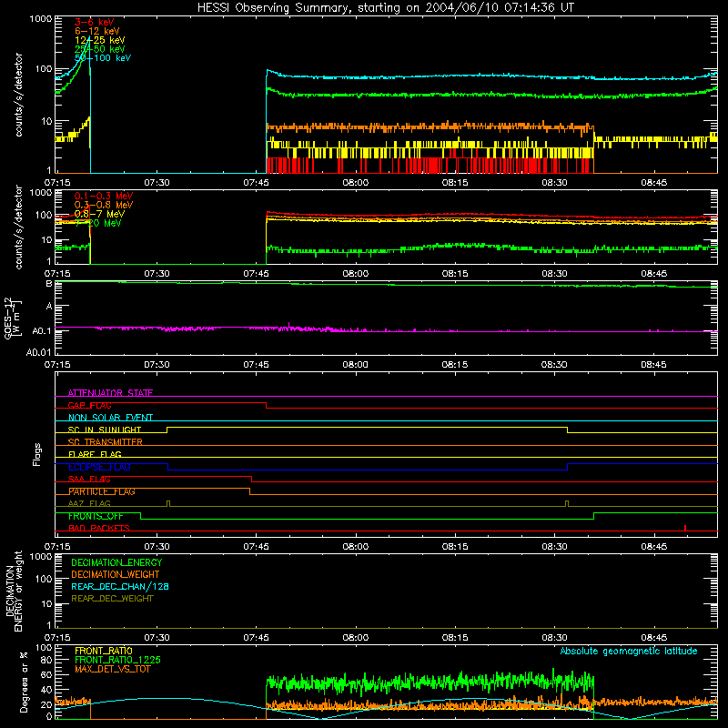The image size is (728, 728).
Task: Click the first A4Z_FLAG pulse marker
Action: [x=168, y=504]
